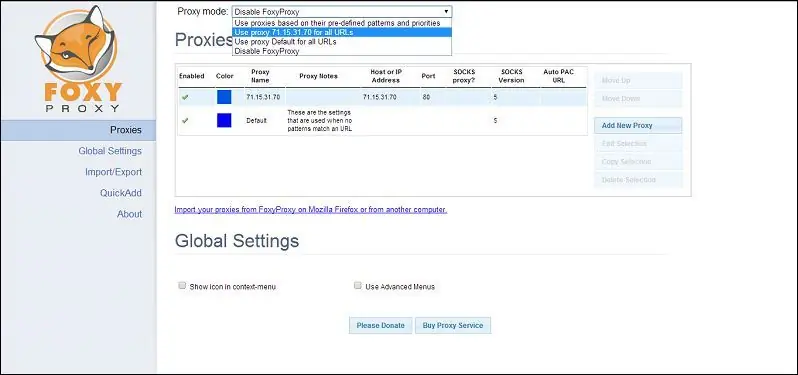Open the Proxies sidebar section
The height and width of the screenshot is (375, 798).
pyautogui.click(x=78, y=130)
